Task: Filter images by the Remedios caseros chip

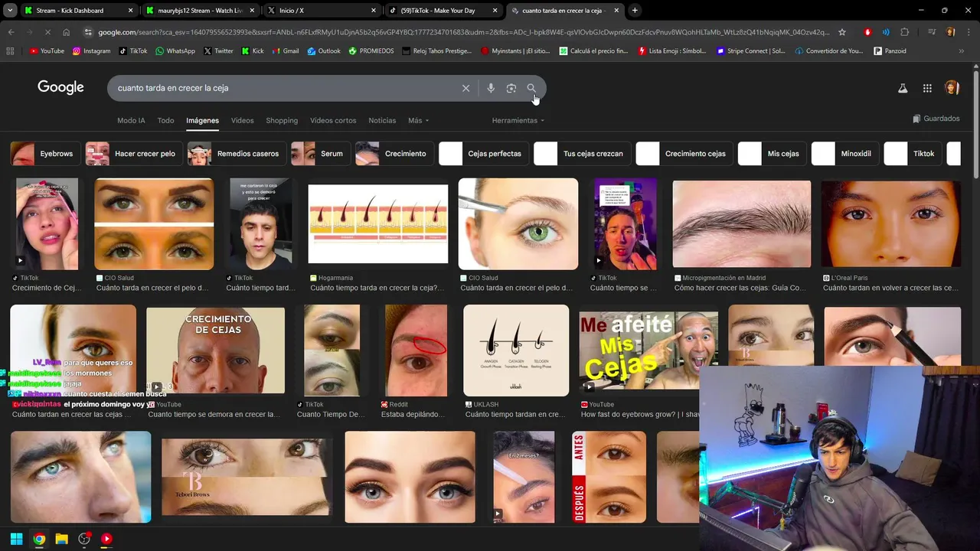Action: 236,154
